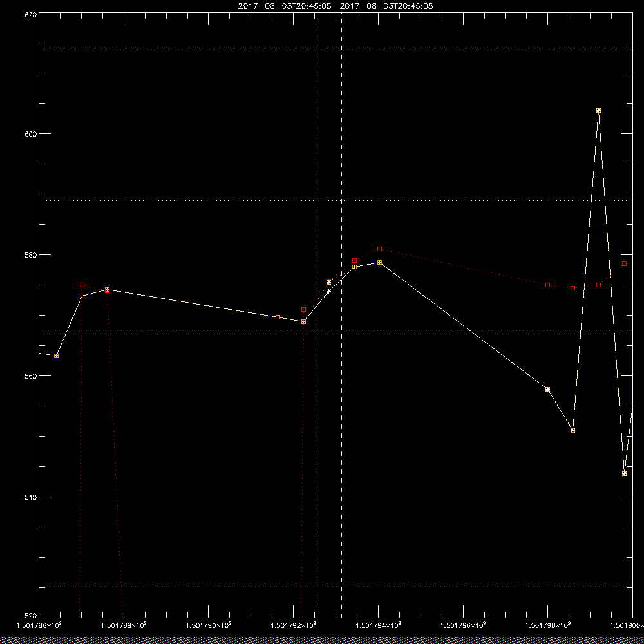Click the y-axis label 620
Screen dimensions: 644x644
pos(30,15)
